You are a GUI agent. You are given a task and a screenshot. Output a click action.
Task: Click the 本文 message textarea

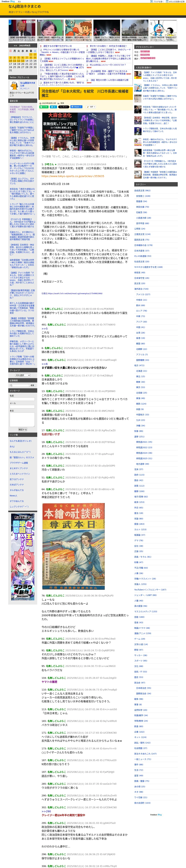click(x=22, y=420)
